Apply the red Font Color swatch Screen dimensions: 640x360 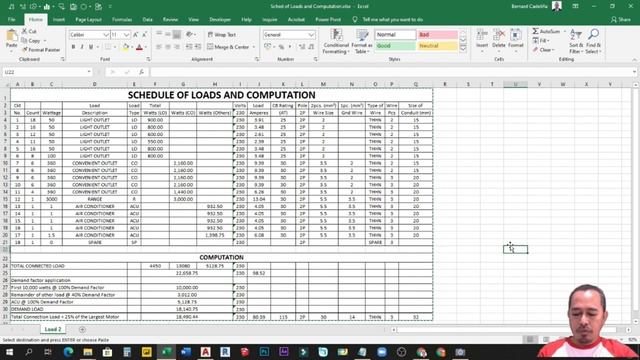(x=139, y=47)
